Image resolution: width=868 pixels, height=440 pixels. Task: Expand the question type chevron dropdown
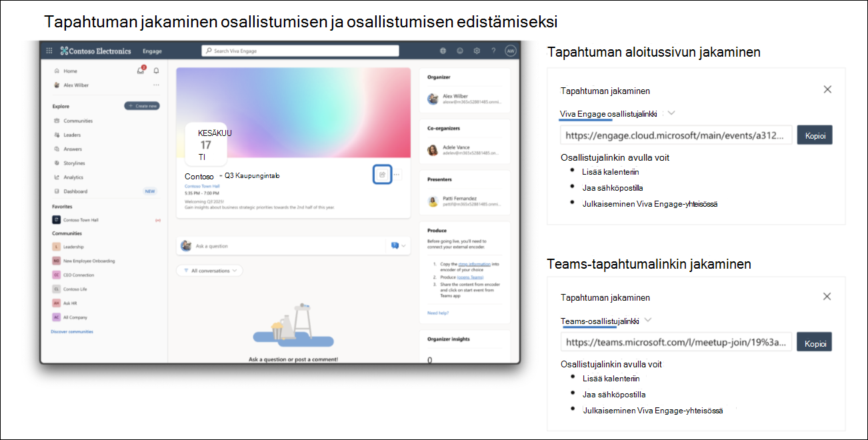[403, 246]
